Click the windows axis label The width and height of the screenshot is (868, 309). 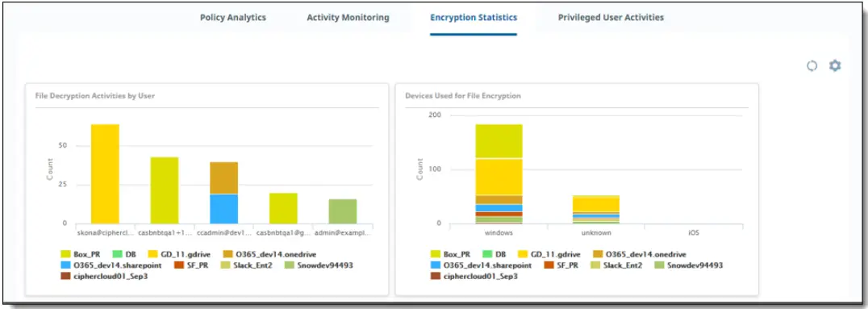click(499, 233)
